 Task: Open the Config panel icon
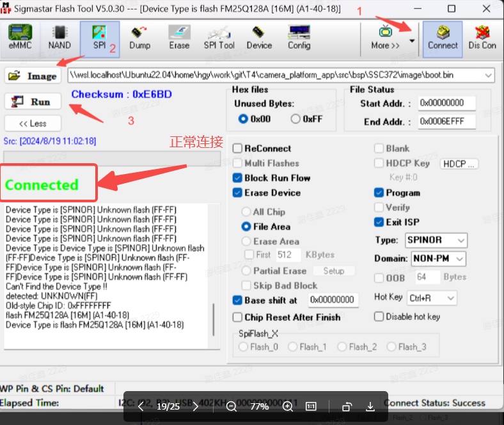[x=299, y=38]
